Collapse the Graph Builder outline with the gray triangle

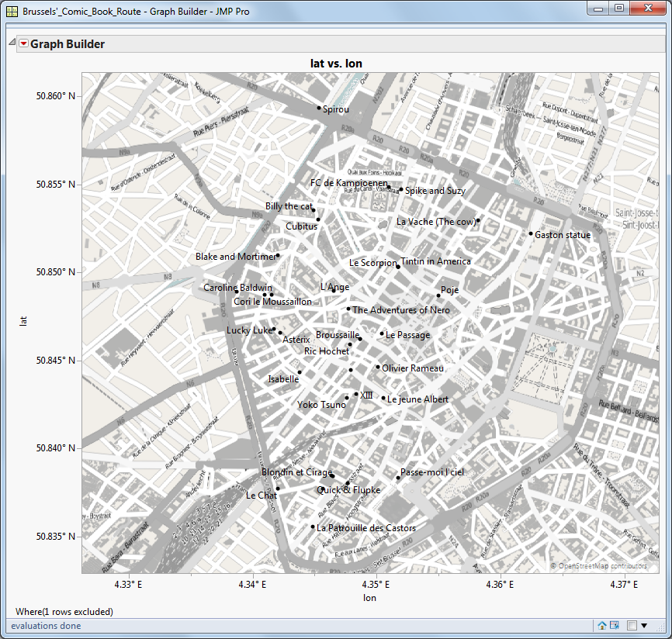click(11, 44)
